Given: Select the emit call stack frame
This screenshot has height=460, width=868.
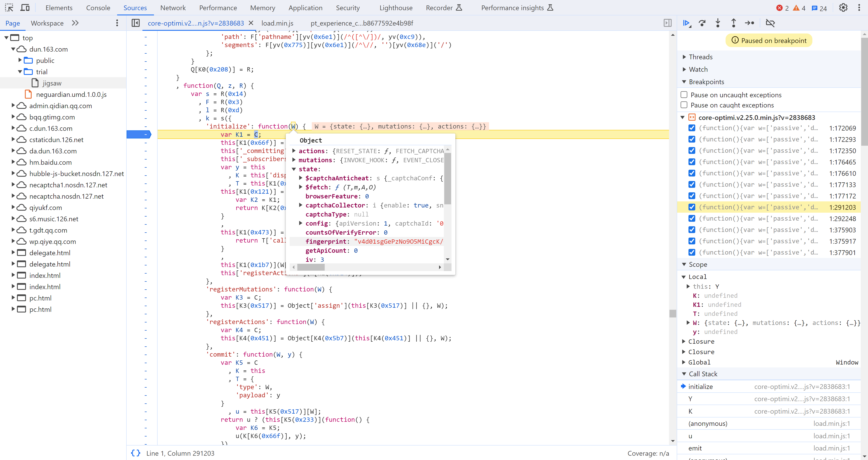Looking at the screenshot, I should point(769,448).
